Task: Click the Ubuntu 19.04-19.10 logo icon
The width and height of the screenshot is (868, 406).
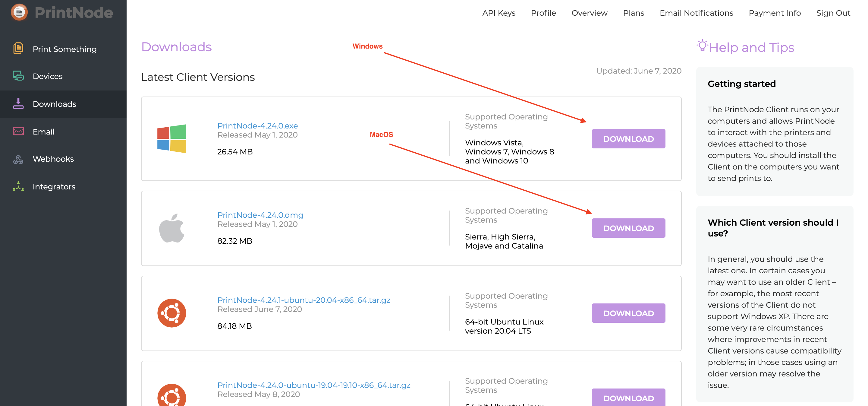Action: point(171,395)
